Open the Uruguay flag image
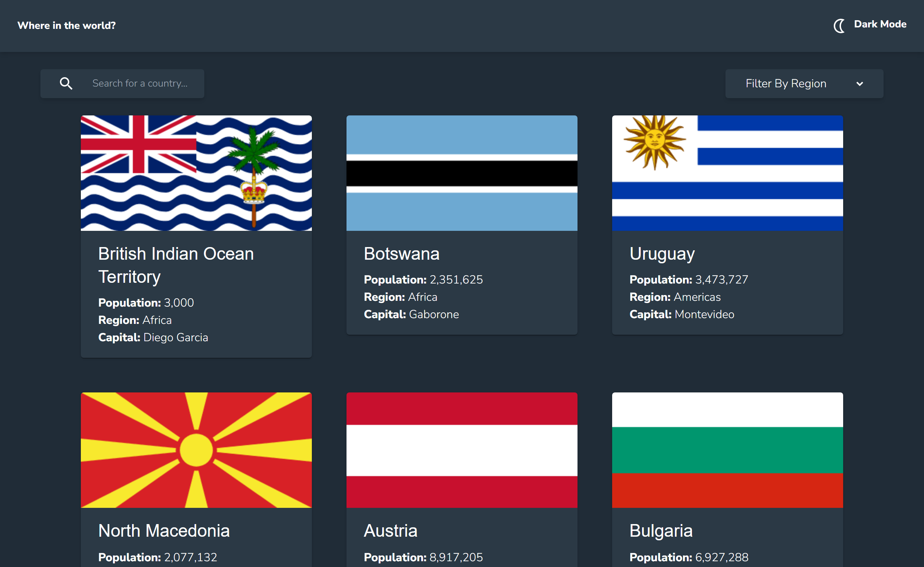 point(727,173)
